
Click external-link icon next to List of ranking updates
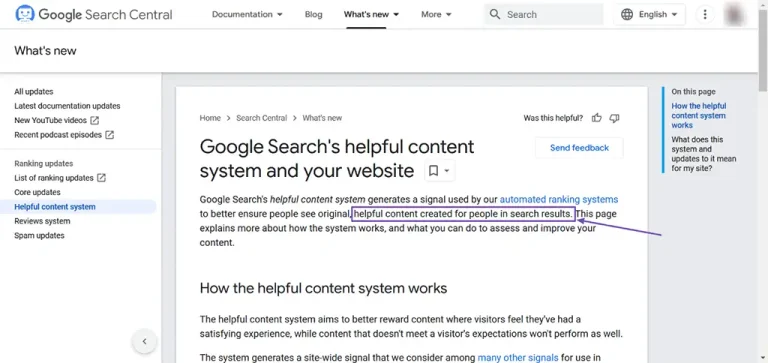click(101, 178)
